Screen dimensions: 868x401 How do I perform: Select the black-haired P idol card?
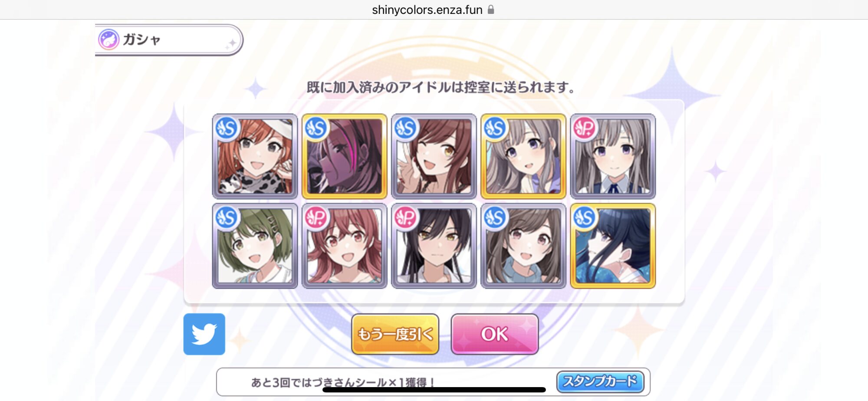(x=434, y=246)
